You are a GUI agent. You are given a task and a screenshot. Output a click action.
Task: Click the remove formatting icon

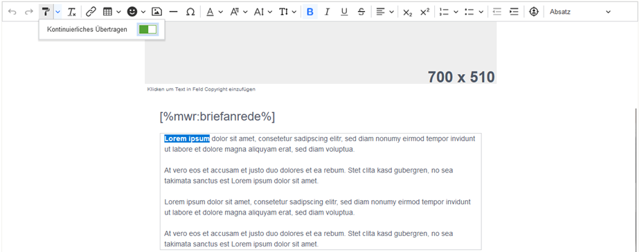tap(72, 12)
